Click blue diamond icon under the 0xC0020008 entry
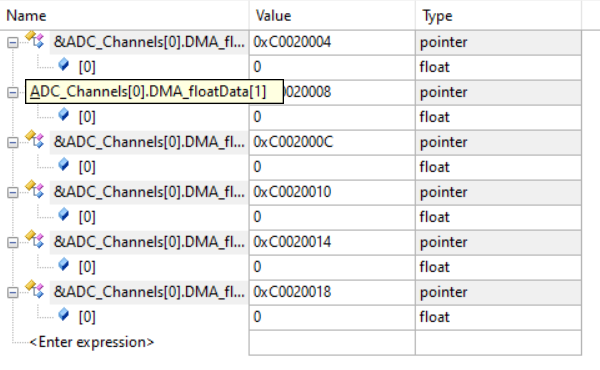The width and height of the screenshot is (600, 370). [64, 115]
